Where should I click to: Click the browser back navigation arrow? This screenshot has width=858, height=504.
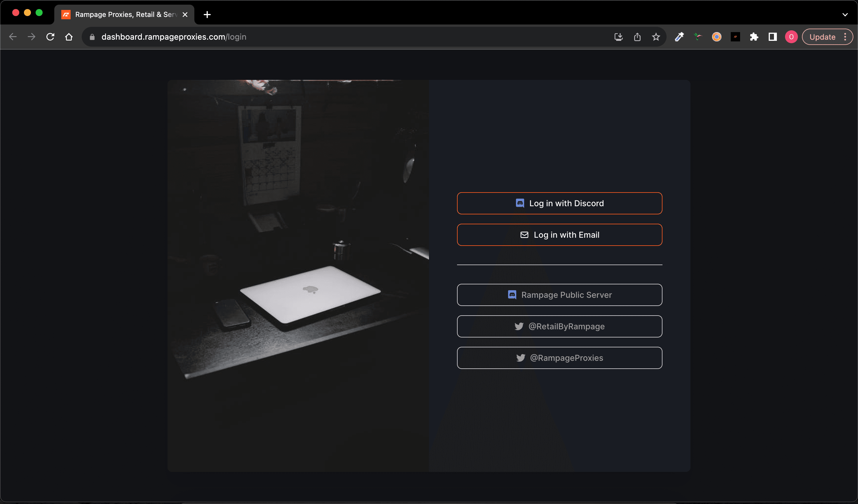pos(13,37)
